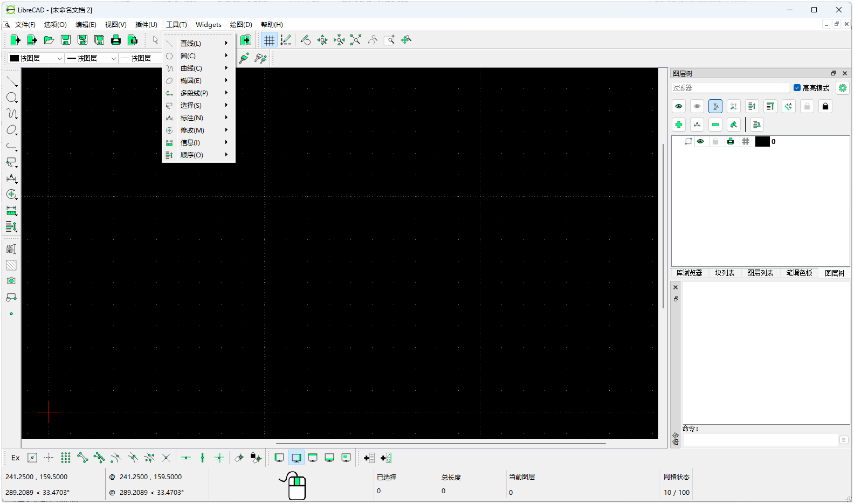Open the color 按图层 dropdown
The width and height of the screenshot is (854, 504).
point(36,58)
